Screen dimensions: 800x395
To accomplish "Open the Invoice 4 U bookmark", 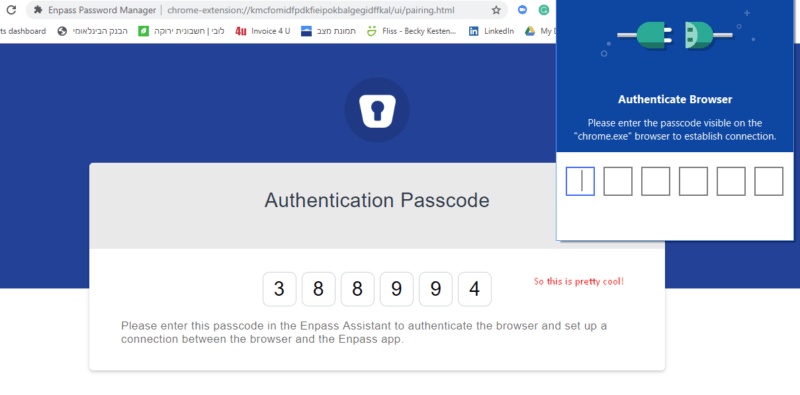I will [x=263, y=31].
